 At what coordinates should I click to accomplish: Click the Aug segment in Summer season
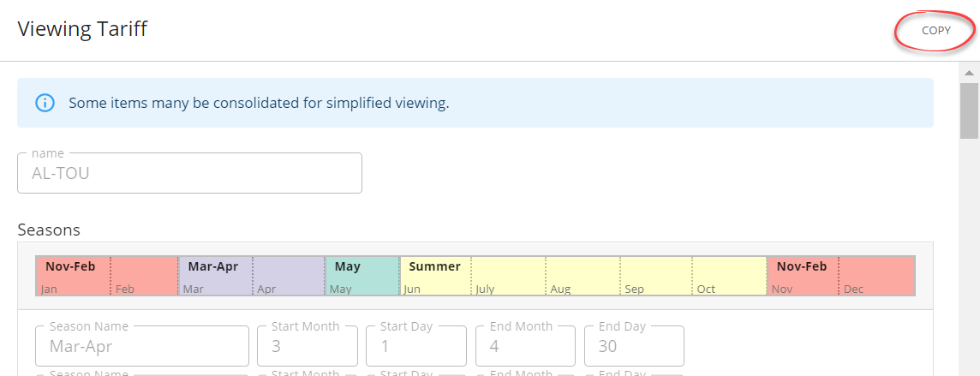583,276
